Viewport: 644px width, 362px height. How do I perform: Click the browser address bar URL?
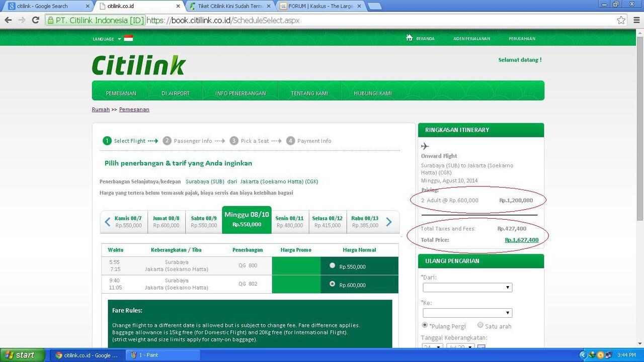pos(223,21)
